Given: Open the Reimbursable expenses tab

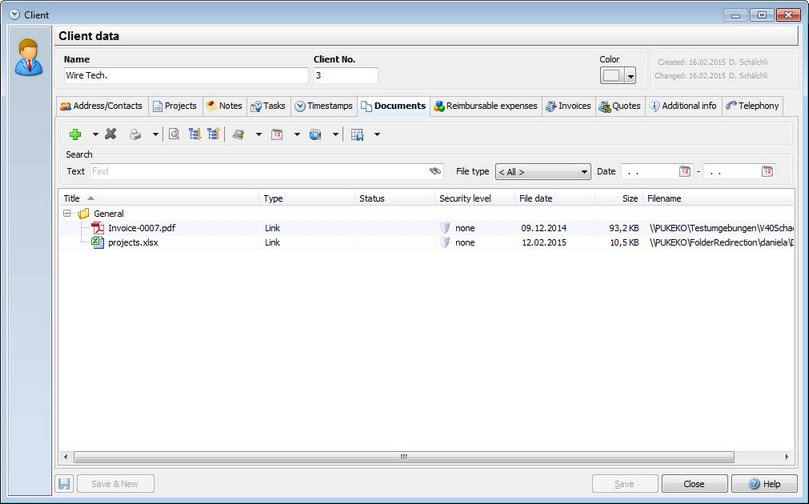Looking at the screenshot, I should [x=486, y=106].
